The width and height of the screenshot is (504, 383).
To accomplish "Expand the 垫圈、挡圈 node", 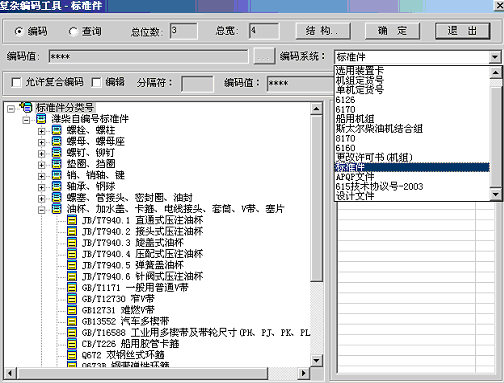I will (x=41, y=165).
